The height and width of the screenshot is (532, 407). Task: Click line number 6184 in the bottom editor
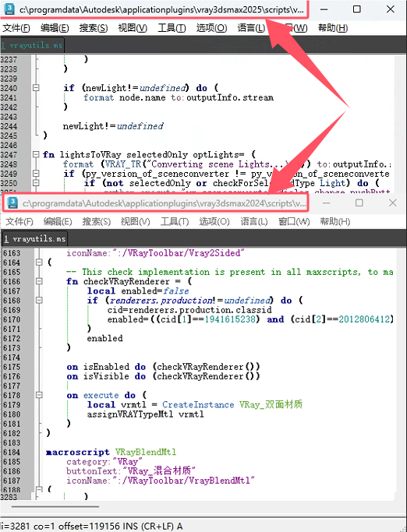click(x=12, y=453)
